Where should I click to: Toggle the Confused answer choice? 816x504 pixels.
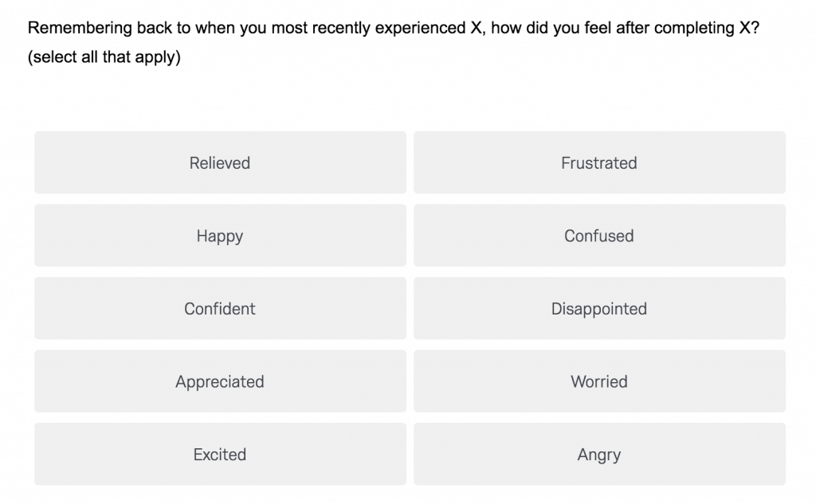[599, 235]
